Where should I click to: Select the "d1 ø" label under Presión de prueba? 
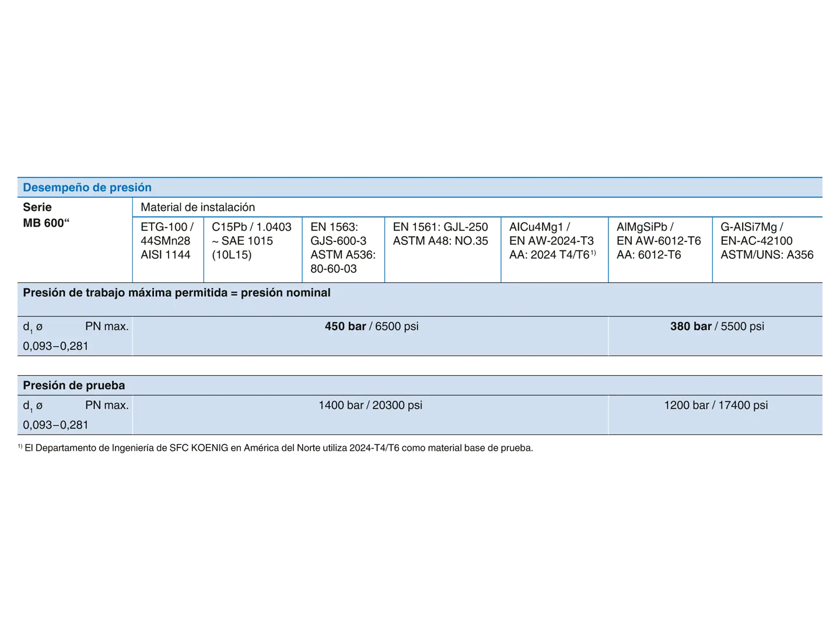(x=33, y=406)
